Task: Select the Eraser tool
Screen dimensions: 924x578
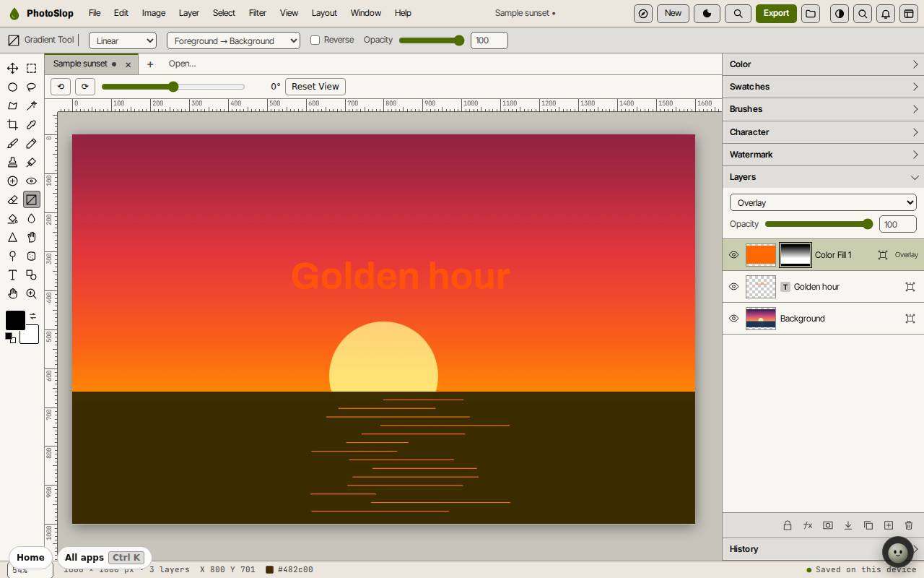Action: [12, 199]
